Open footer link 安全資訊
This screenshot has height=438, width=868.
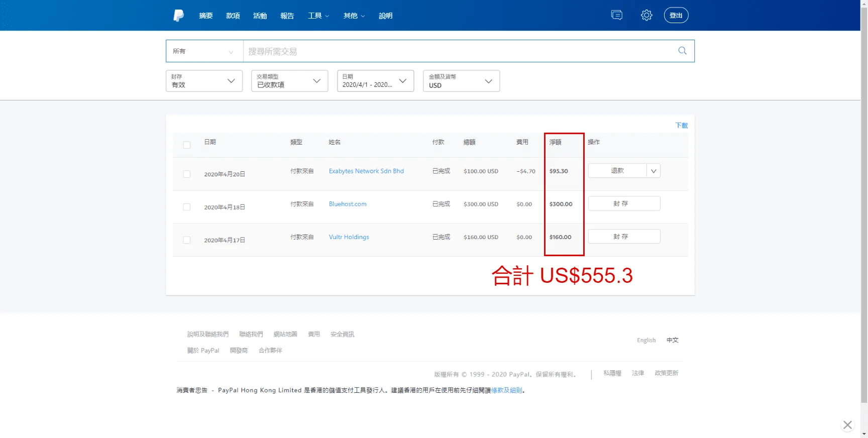tap(343, 334)
